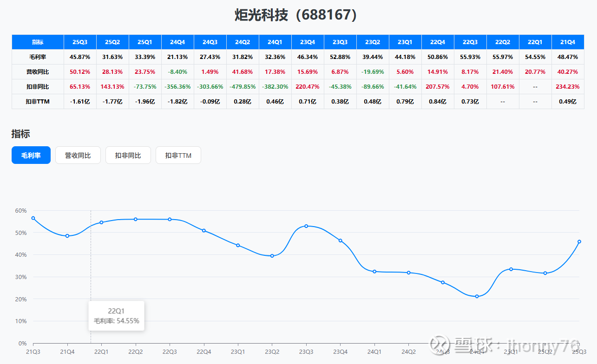Image resolution: width=597 pixels, height=364 pixels.
Task: Select the 21.13% cell under 24Q4
Action: 177,57
